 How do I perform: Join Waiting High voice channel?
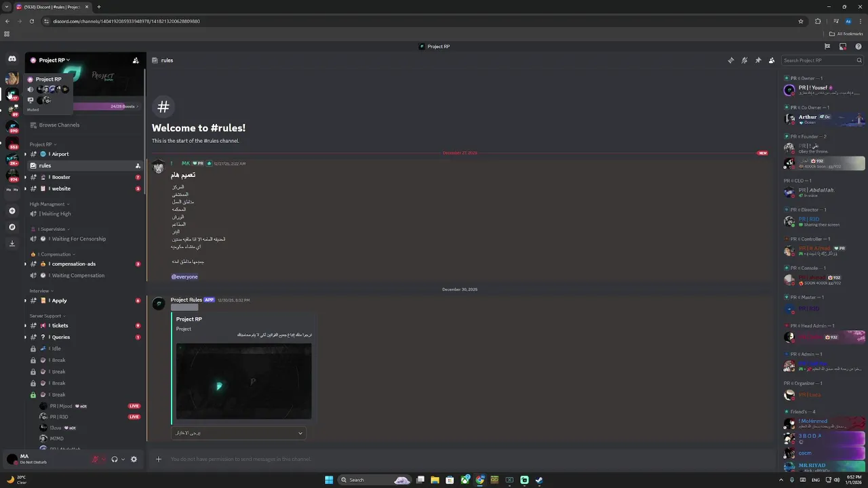pyautogui.click(x=85, y=213)
